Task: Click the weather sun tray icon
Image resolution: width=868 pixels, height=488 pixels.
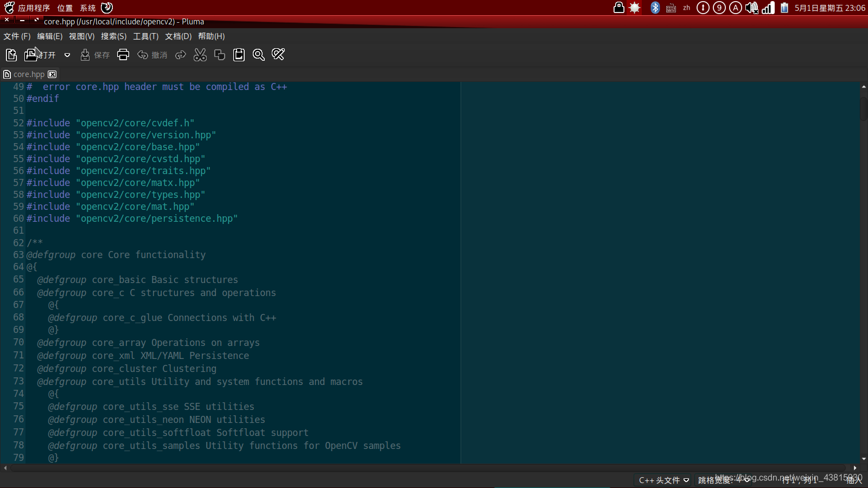Action: point(634,8)
